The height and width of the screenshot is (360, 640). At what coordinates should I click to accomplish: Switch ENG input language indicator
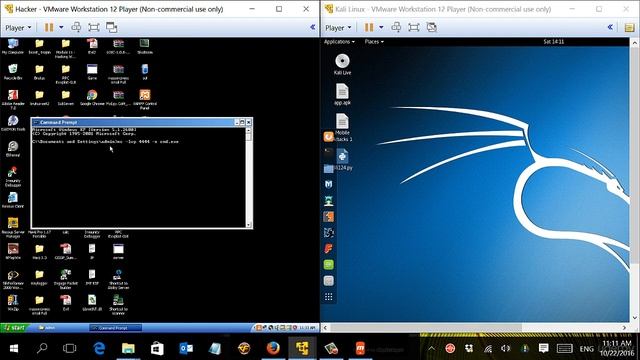tap(587, 349)
